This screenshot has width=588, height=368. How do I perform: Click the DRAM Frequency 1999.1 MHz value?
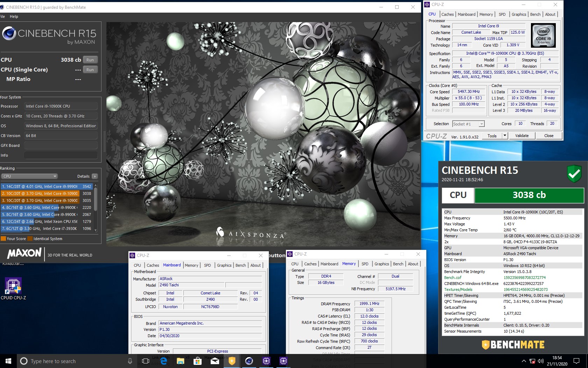click(x=369, y=304)
